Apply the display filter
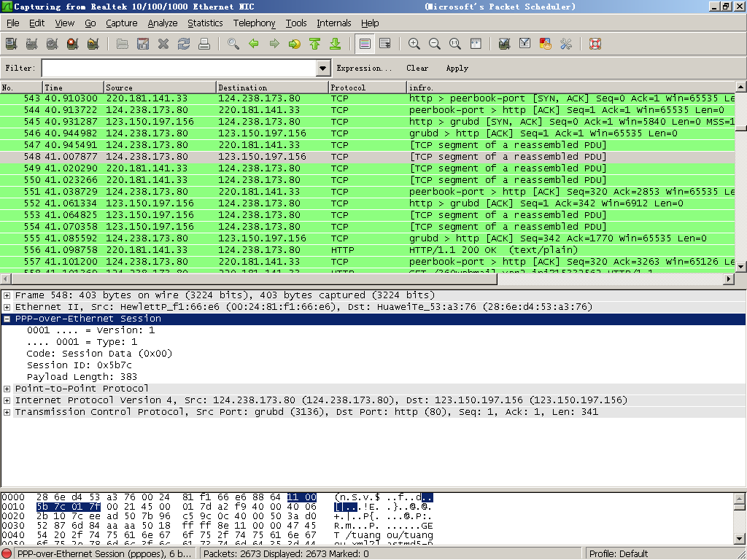The height and width of the screenshot is (560, 747). (457, 68)
